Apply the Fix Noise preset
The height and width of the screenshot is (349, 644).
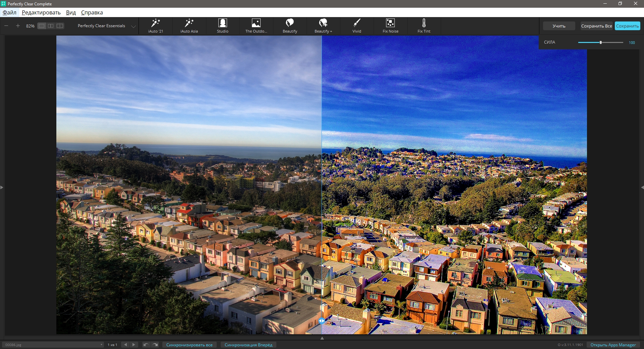(390, 26)
